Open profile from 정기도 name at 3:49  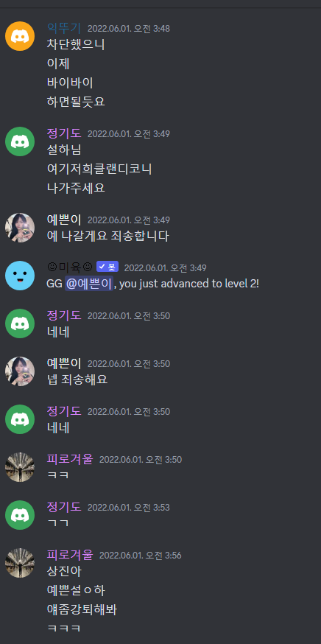click(64, 133)
